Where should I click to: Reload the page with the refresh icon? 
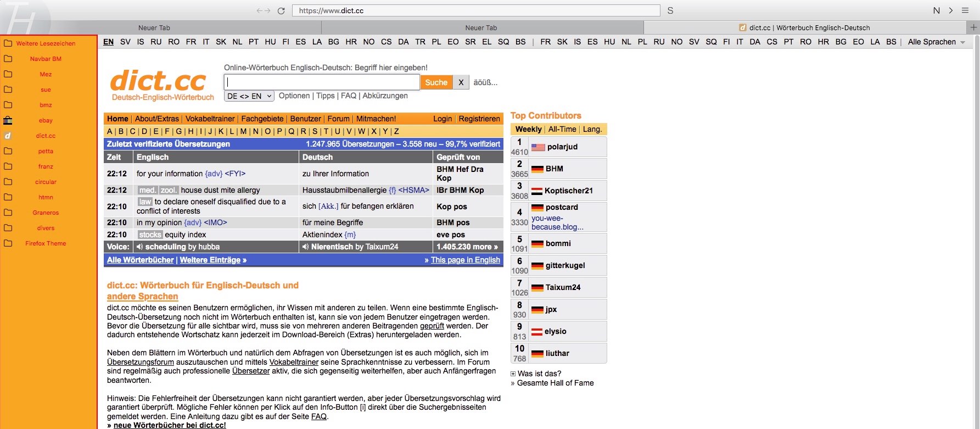pos(281,10)
